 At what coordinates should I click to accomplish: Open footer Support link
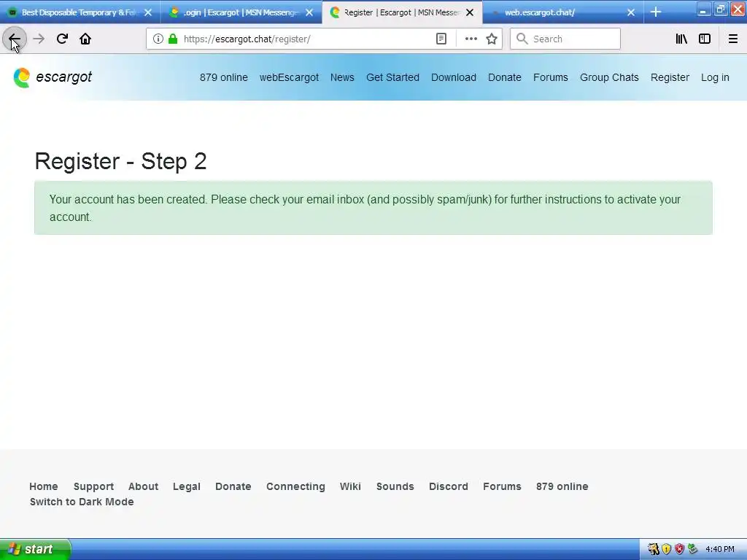(x=93, y=486)
